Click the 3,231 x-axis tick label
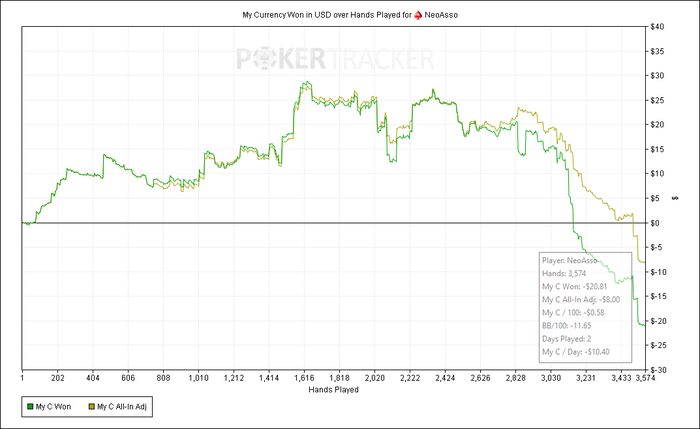 (586, 378)
